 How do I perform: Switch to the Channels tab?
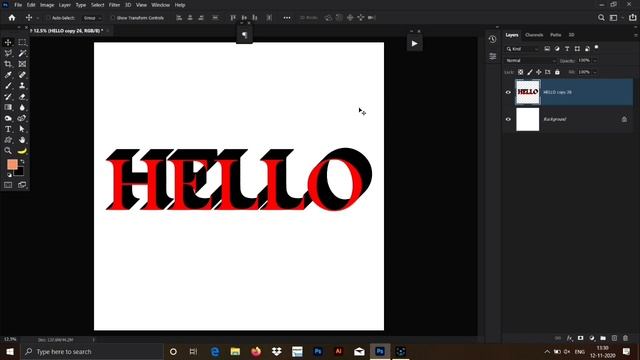point(534,35)
